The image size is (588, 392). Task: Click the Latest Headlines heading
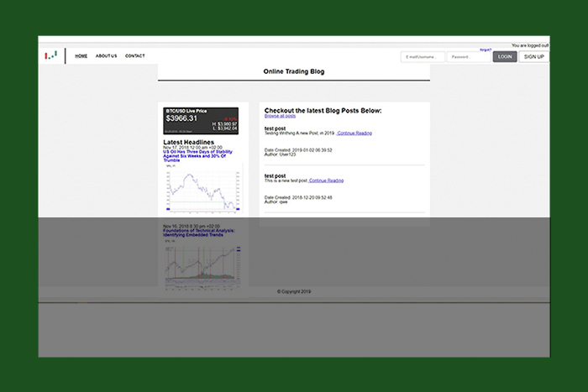click(x=189, y=142)
